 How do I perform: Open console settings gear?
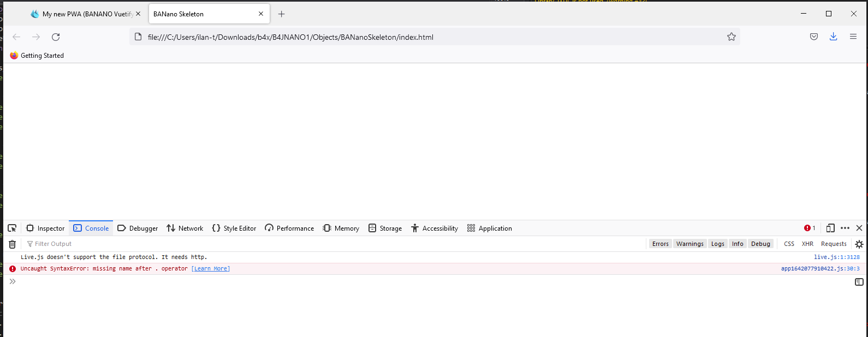pyautogui.click(x=859, y=244)
